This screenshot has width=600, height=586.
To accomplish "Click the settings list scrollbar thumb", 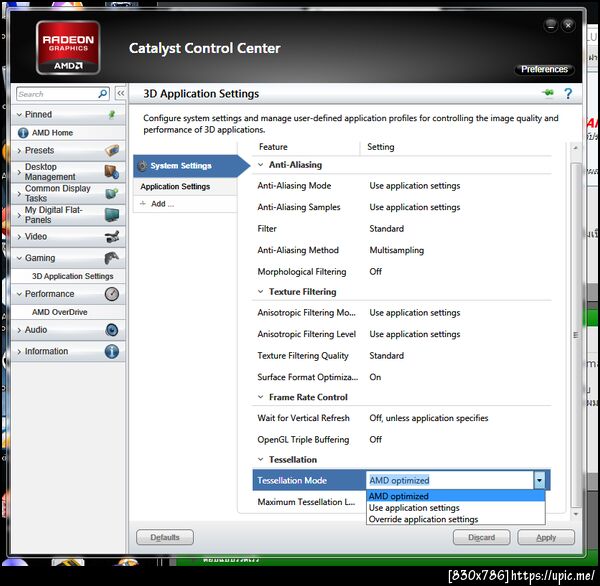I will [x=576, y=335].
